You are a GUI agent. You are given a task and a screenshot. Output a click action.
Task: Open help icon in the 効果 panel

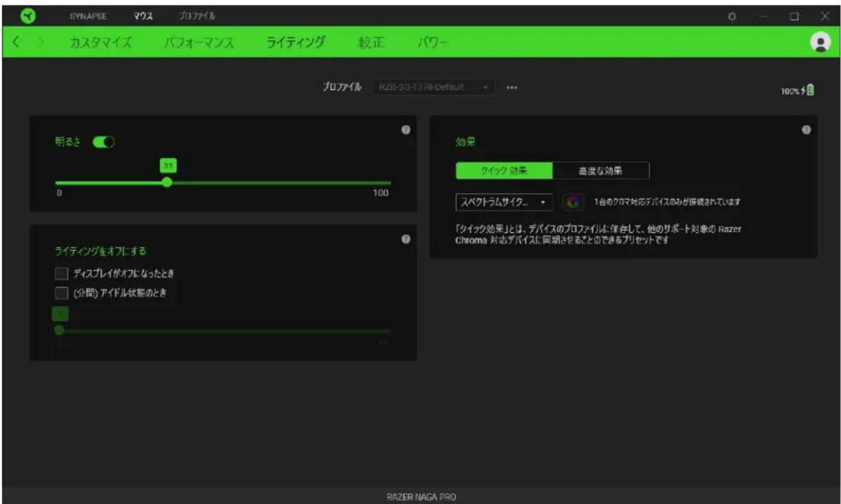tap(806, 130)
